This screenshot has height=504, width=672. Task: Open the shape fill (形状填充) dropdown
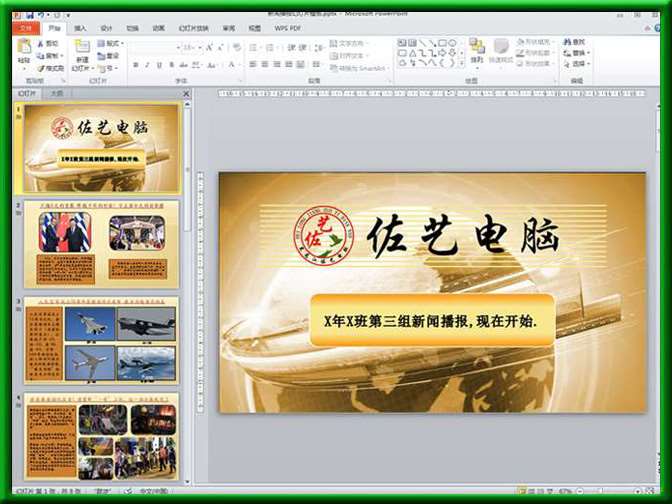[534, 42]
